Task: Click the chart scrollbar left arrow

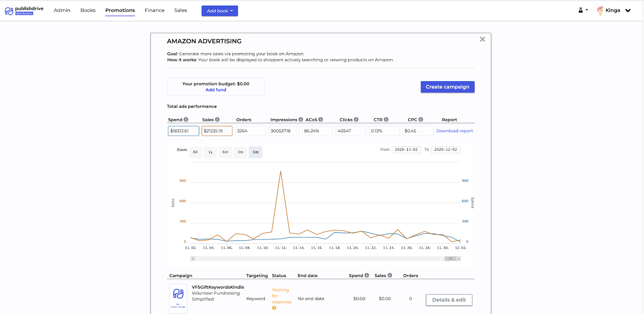Action: (x=193, y=259)
